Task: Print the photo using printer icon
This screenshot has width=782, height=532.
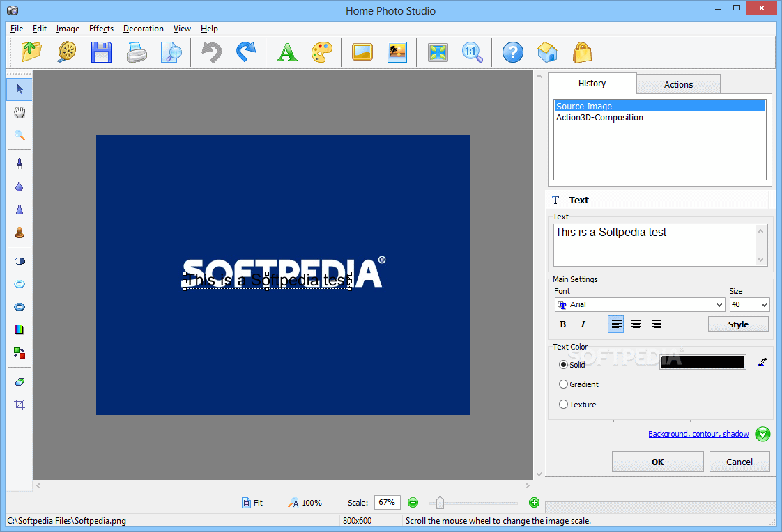Action: pyautogui.click(x=136, y=52)
